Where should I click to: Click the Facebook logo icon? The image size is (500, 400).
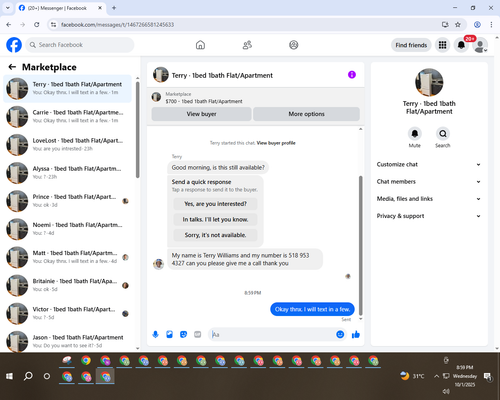[14, 45]
